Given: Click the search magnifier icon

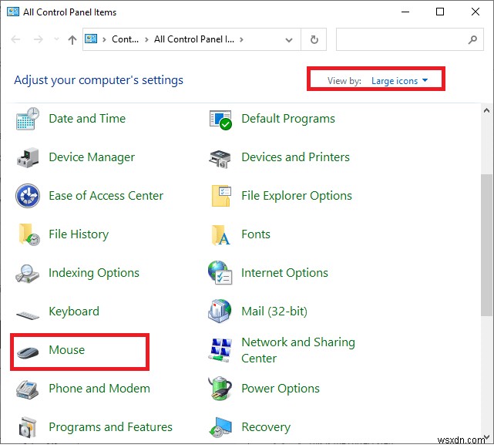Looking at the screenshot, I should coord(472,40).
